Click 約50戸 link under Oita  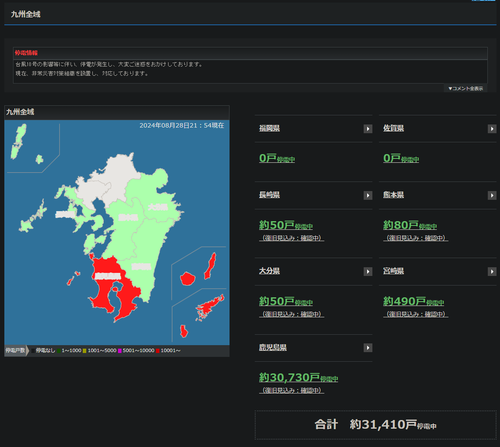coord(286,301)
